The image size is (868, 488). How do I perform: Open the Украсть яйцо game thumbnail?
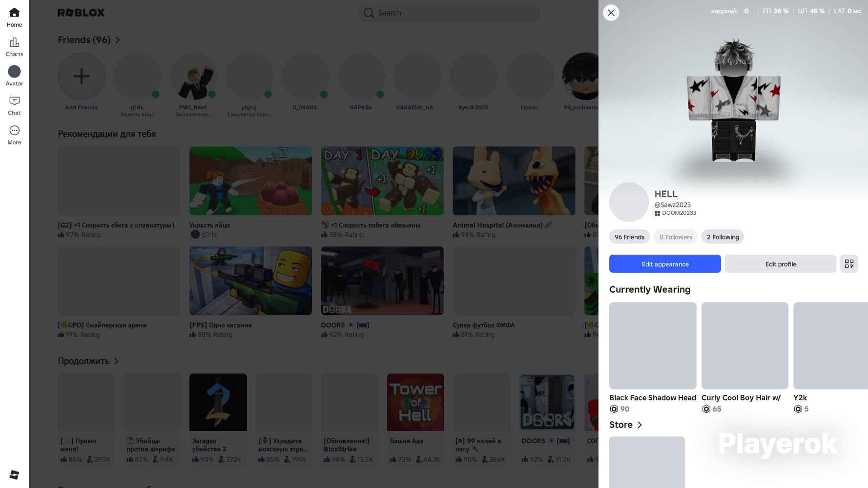coord(250,181)
